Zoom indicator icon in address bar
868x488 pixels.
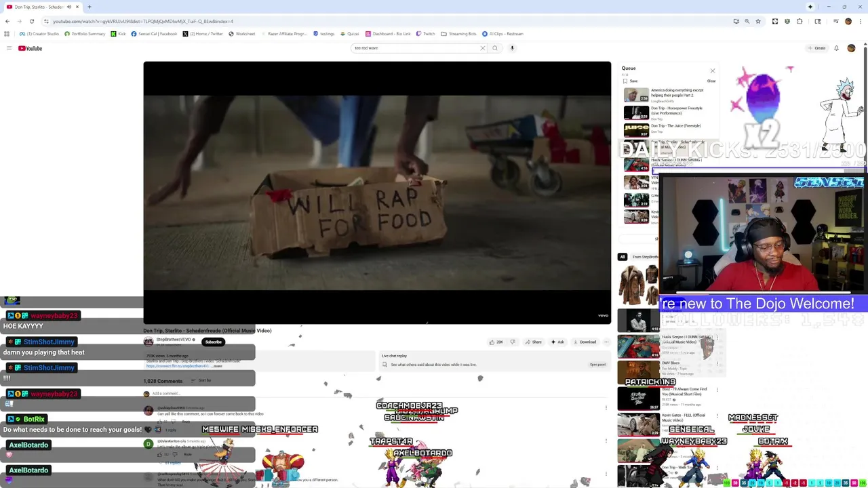(747, 21)
